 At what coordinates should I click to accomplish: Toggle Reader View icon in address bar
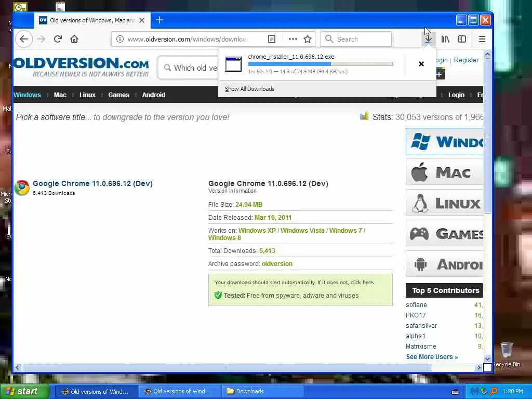point(271,39)
